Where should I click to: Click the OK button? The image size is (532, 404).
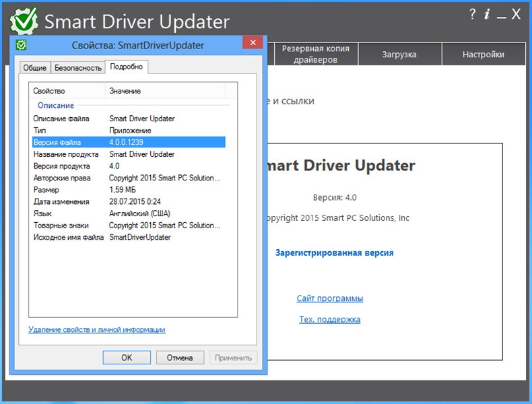127,358
